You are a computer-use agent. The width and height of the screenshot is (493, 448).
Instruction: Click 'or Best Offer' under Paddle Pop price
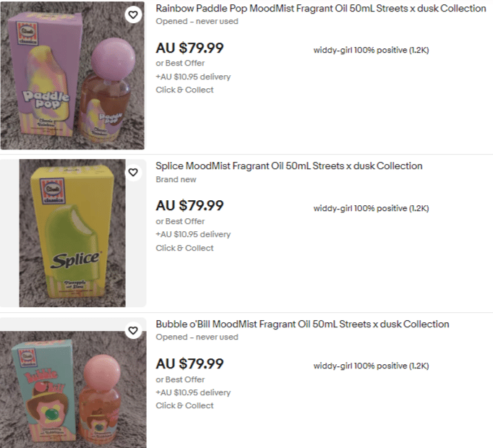coord(180,63)
